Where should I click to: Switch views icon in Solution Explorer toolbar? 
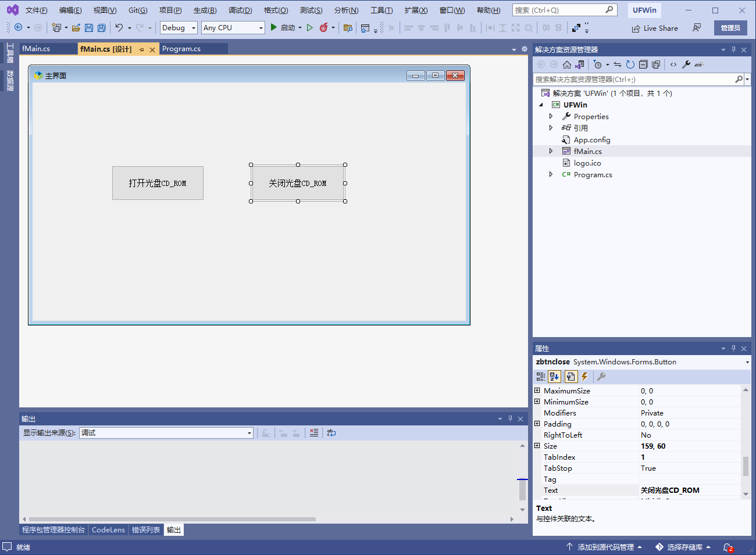point(580,65)
